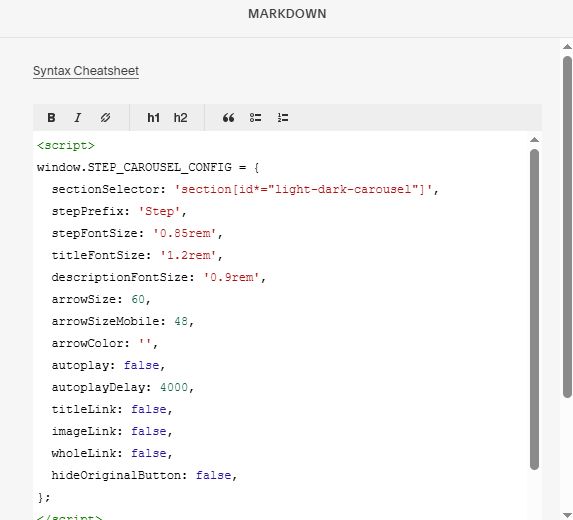
Task: Click the opening script tag line
Action: [66, 145]
